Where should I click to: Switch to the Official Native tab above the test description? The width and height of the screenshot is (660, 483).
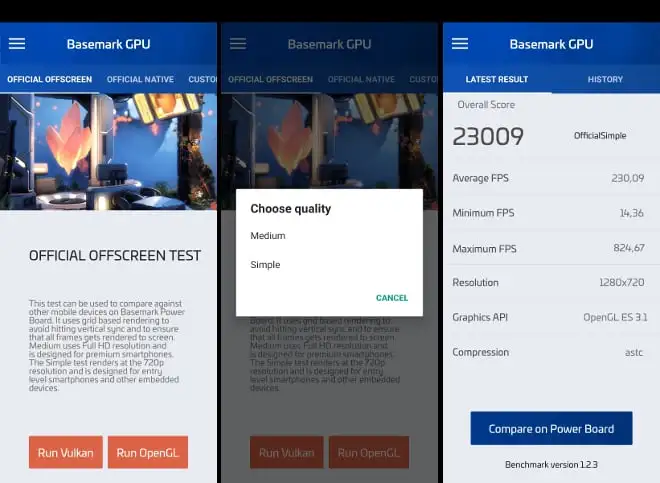[x=140, y=79]
